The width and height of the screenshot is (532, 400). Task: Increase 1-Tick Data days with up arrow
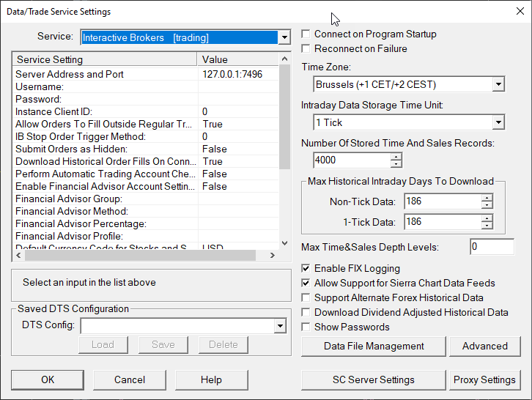click(x=487, y=218)
